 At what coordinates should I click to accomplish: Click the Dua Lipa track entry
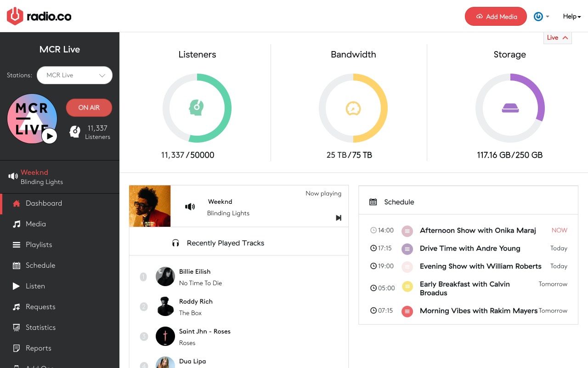pos(192,362)
